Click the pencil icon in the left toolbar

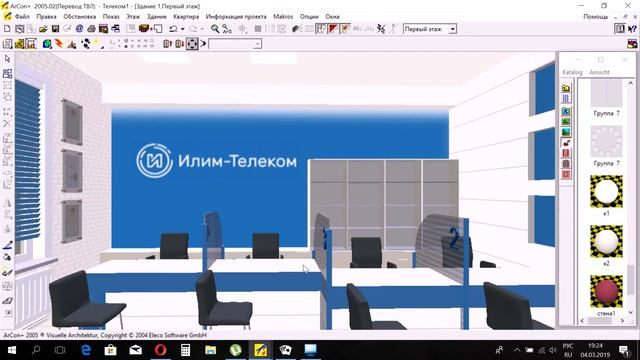[7, 245]
